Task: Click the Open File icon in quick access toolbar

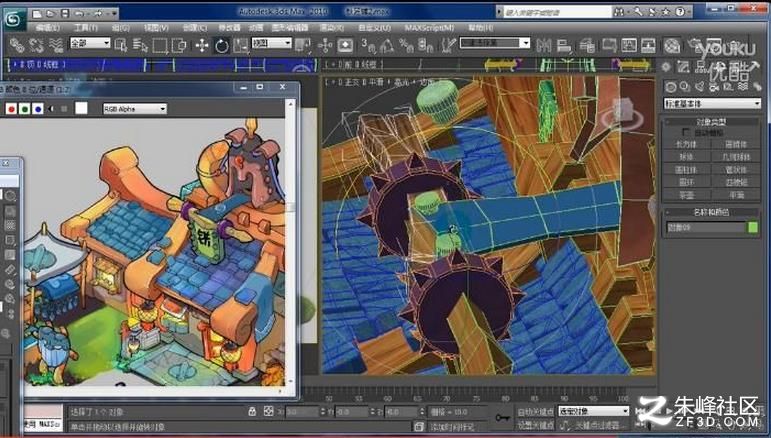Action: [x=50, y=14]
